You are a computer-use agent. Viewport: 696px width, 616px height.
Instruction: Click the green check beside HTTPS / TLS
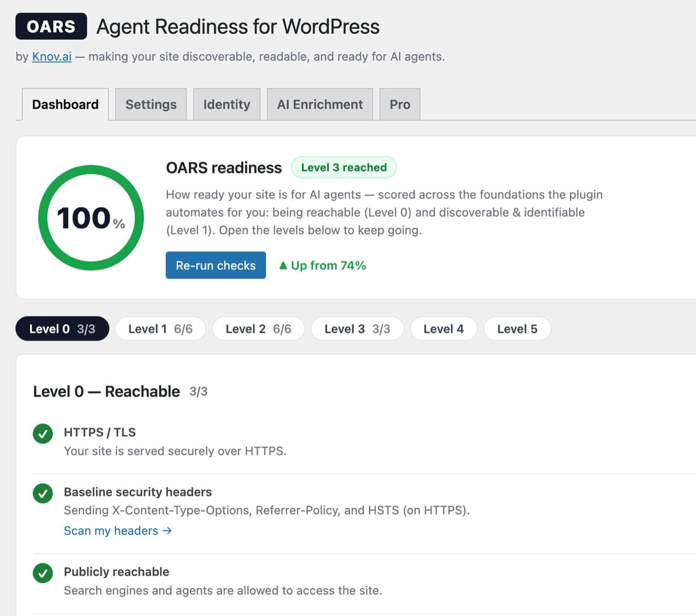tap(43, 434)
